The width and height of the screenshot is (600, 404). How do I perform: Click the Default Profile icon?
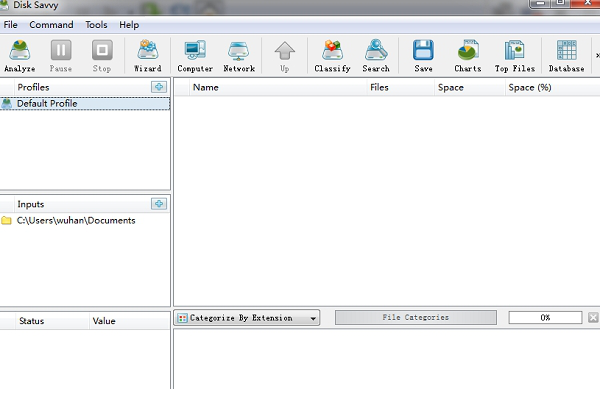tap(7, 103)
